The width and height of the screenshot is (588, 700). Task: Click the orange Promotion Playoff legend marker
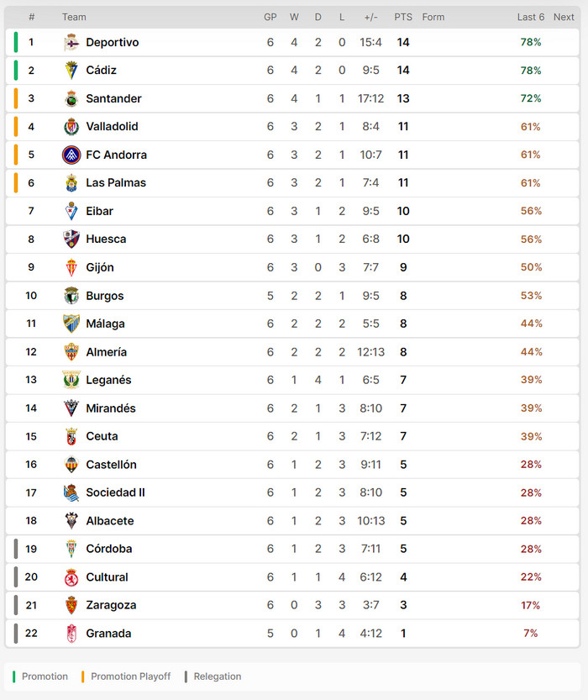point(84,676)
